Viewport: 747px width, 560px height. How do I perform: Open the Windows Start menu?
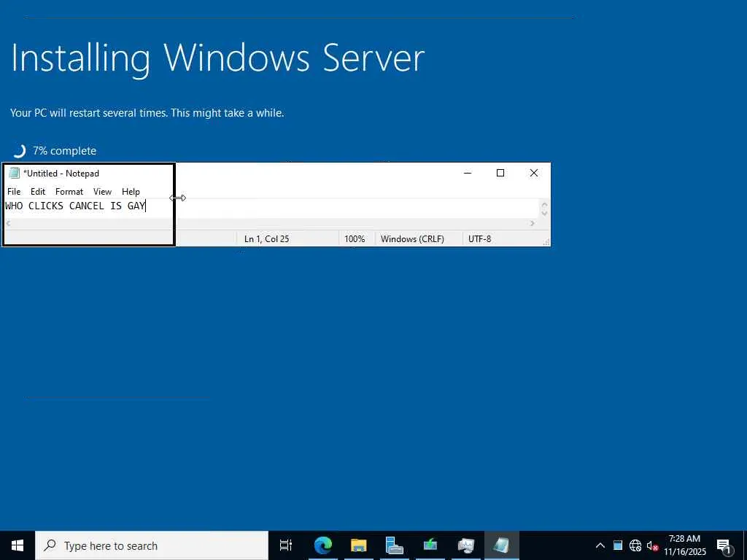pyautogui.click(x=18, y=545)
